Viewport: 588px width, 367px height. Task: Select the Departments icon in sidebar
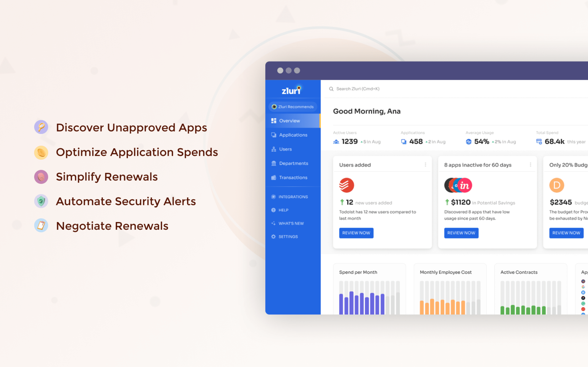click(x=274, y=163)
